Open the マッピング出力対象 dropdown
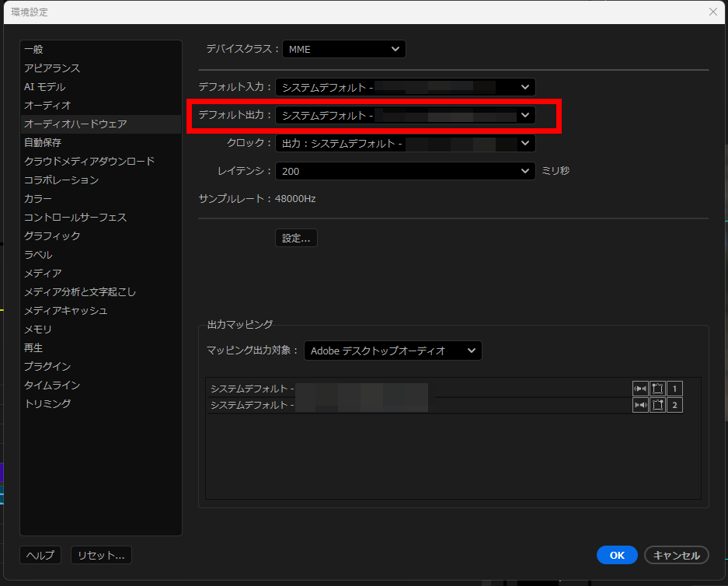728x586 pixels. pos(392,350)
